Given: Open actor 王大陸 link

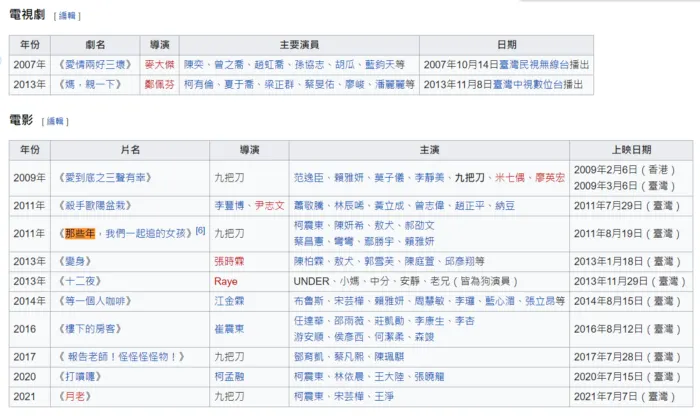Looking at the screenshot, I should click(x=389, y=377).
